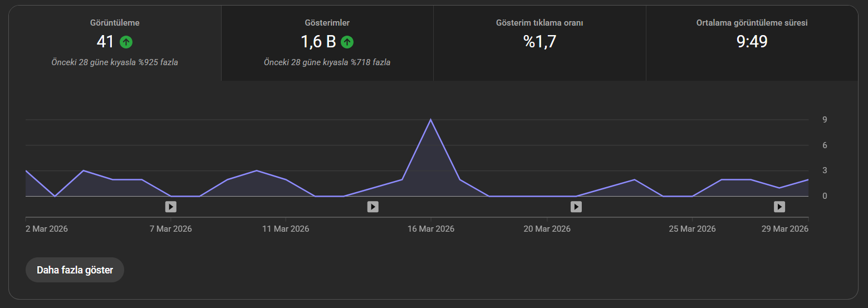Click the 11 Mar 2026 axis label
868x308 pixels.
(x=286, y=229)
